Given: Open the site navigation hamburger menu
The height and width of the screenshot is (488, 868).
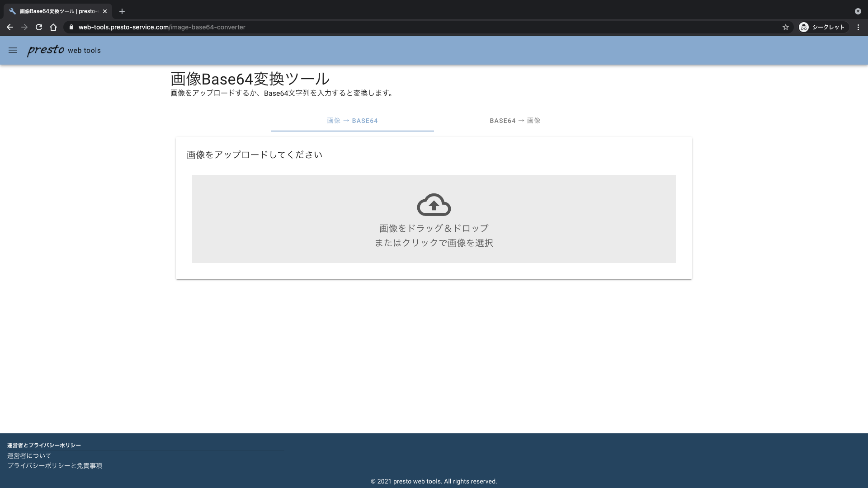Looking at the screenshot, I should (12, 50).
